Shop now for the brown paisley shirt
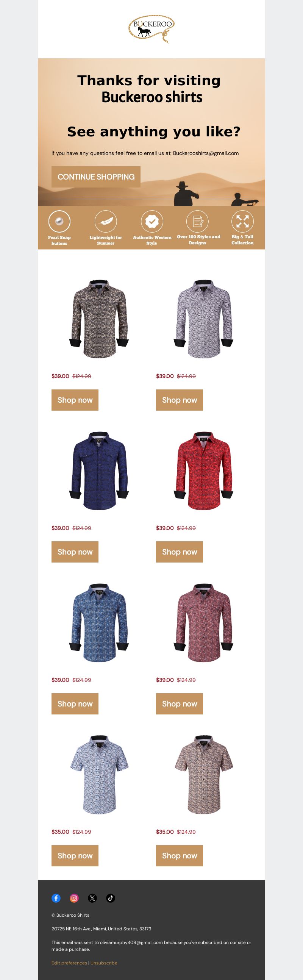The image size is (303, 980). click(75, 400)
